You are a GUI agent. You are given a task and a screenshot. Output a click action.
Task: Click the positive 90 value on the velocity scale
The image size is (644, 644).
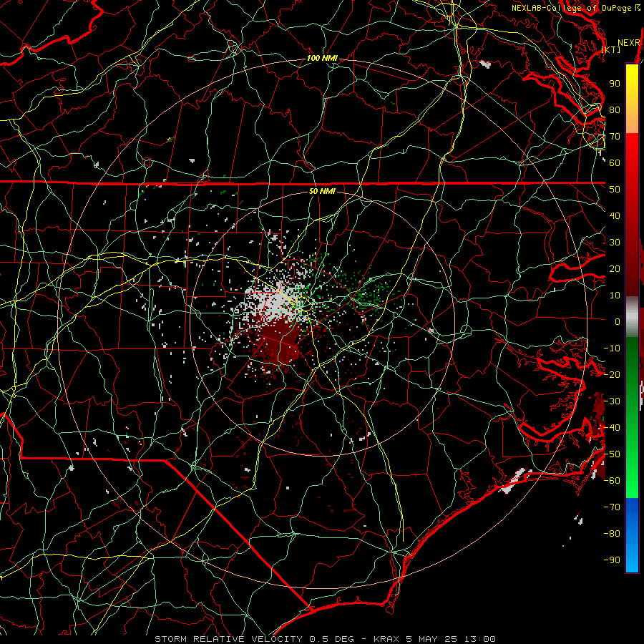[615, 84]
